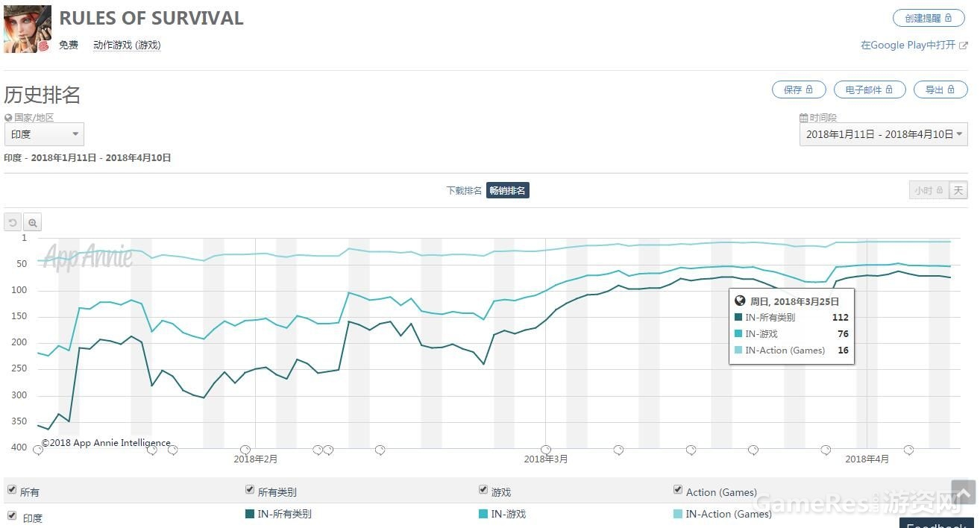The width and height of the screenshot is (980, 528).
Task: Click event marker above the 2018年3月 label
Action: point(546,450)
